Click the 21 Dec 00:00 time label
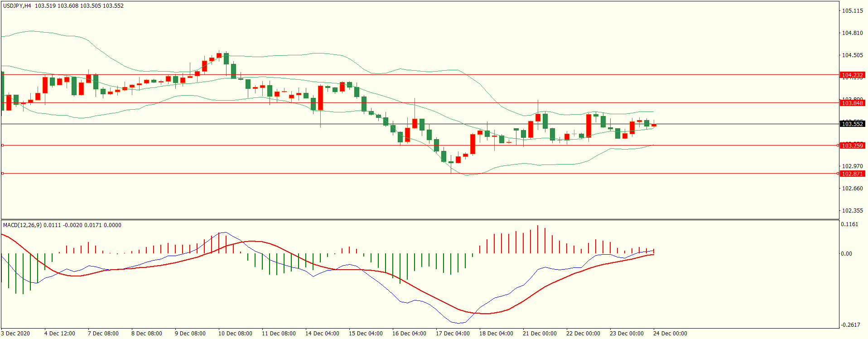Viewport: 868px width, 339px height. tap(540, 334)
